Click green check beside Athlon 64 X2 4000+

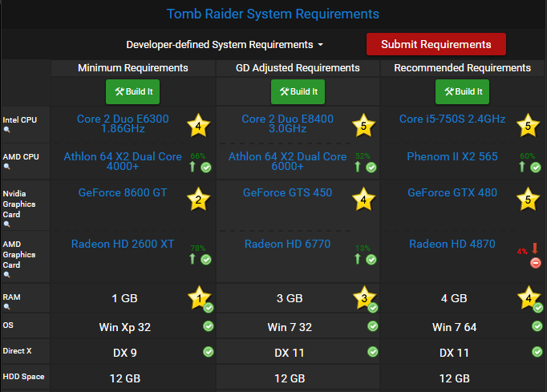[206, 168]
